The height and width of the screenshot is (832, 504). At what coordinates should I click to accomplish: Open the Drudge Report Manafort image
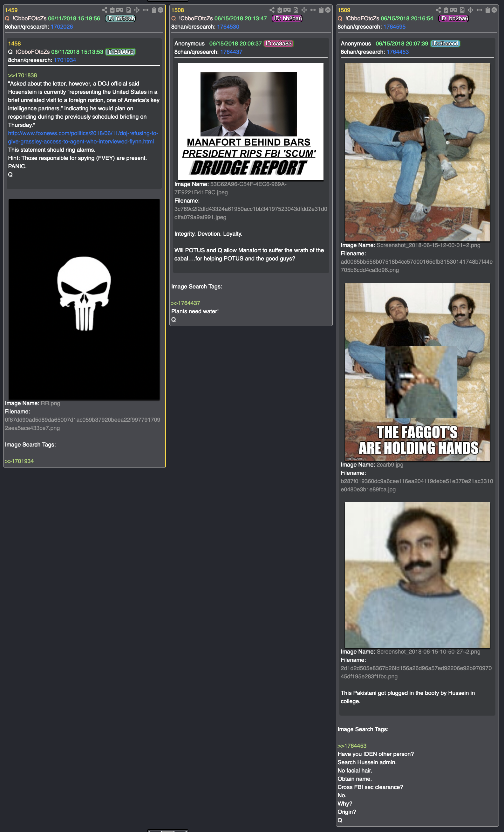(x=251, y=122)
